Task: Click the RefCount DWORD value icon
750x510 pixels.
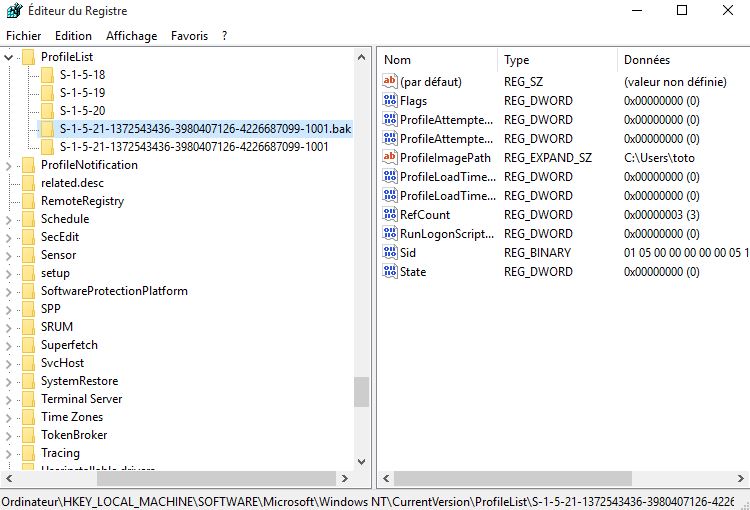Action: pos(390,214)
